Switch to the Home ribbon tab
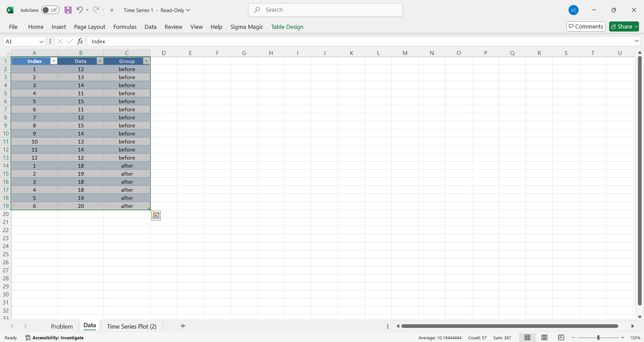This screenshot has height=342, width=644. [x=36, y=27]
